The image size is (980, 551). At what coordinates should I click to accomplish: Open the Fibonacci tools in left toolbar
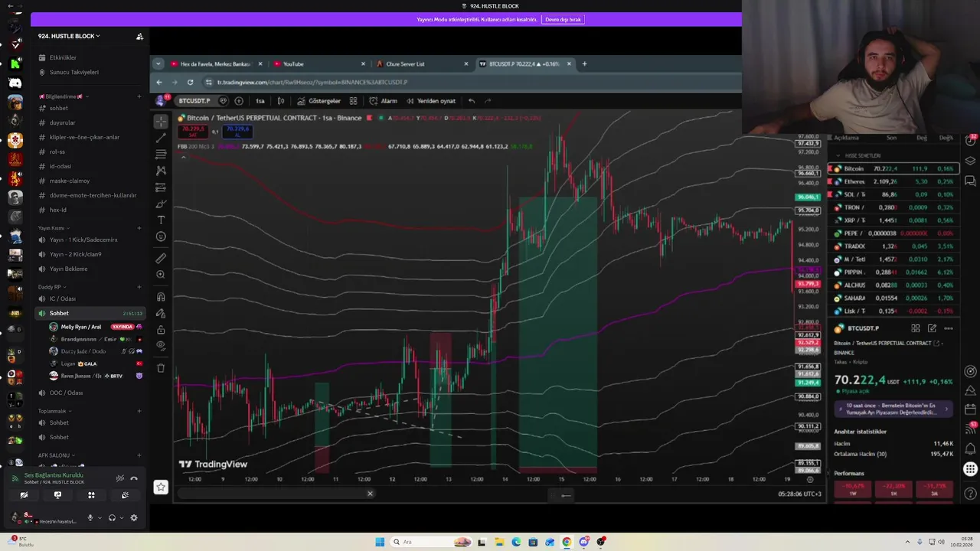161,155
